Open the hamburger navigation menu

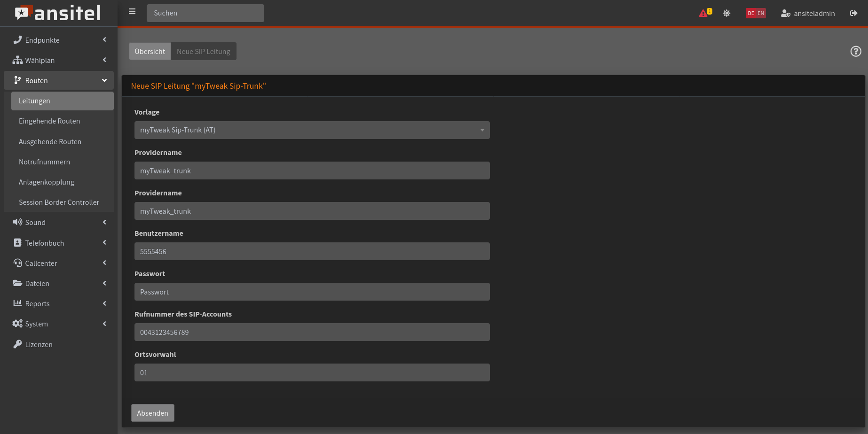click(132, 11)
